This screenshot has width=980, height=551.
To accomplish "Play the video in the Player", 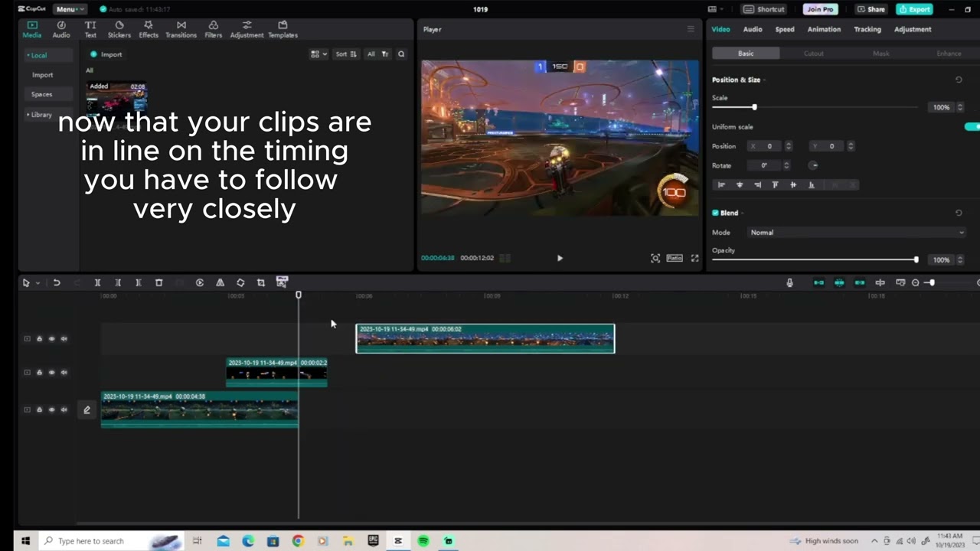I will point(560,259).
